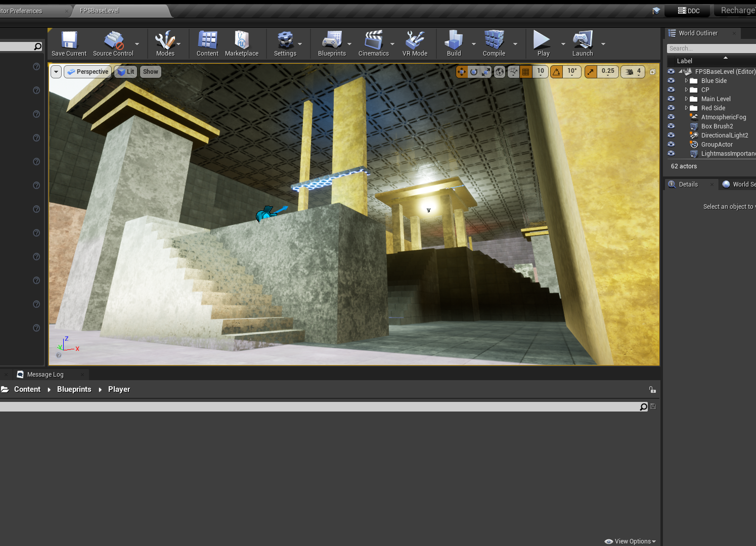This screenshot has width=756, height=546.
Task: Navigate to the Blueprints breadcrumb
Action: 74,389
